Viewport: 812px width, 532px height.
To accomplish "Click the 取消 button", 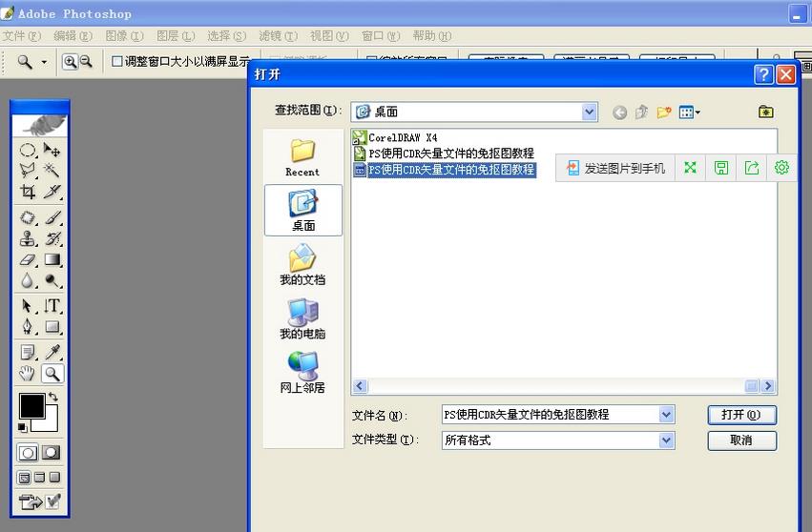I will coord(741,440).
